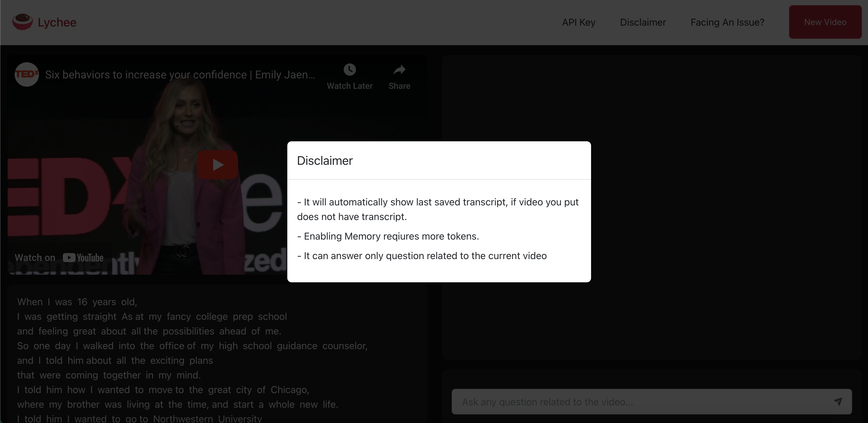The height and width of the screenshot is (423, 868).
Task: Play the video with the red play button
Action: [x=217, y=165]
